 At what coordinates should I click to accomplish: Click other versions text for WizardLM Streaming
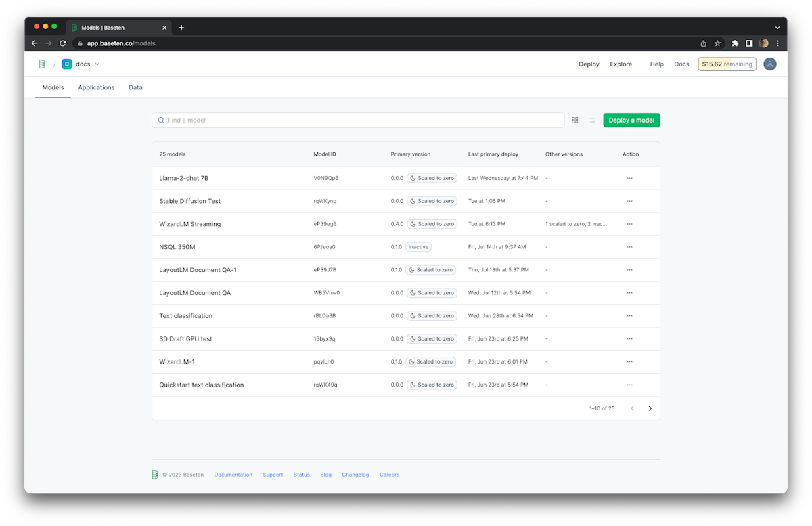pos(576,224)
